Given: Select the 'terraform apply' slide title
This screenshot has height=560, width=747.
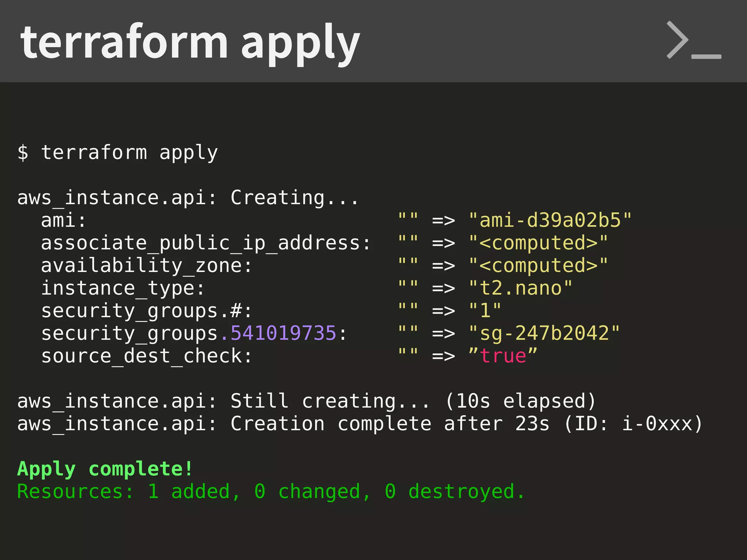Looking at the screenshot, I should click(190, 44).
